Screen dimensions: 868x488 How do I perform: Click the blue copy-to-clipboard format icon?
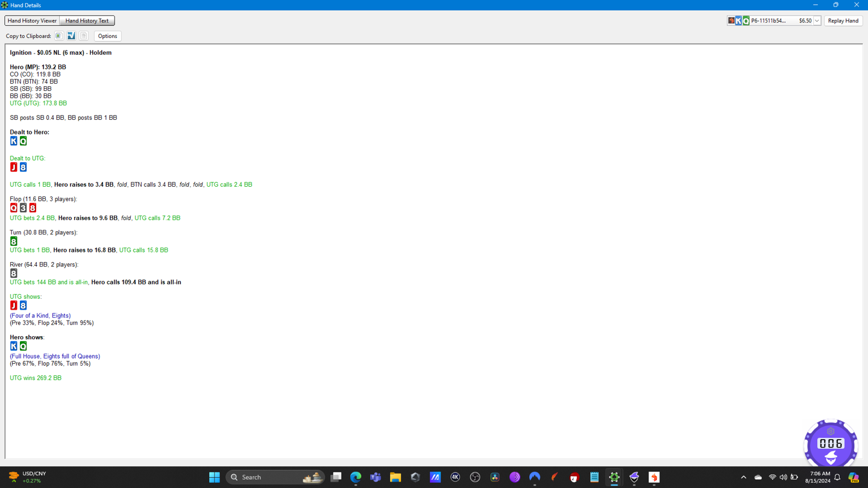click(71, 36)
